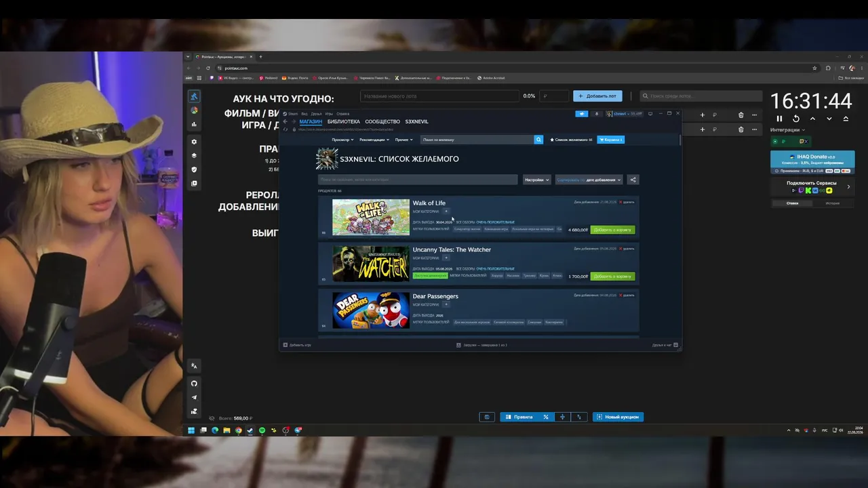The image size is (868, 488).
Task: Open Рекомендации dropdown in Steam store
Action: pyautogui.click(x=374, y=140)
